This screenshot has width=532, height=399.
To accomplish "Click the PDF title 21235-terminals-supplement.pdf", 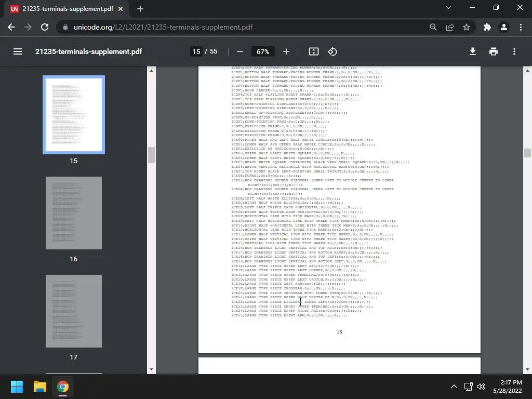I will pyautogui.click(x=88, y=51).
